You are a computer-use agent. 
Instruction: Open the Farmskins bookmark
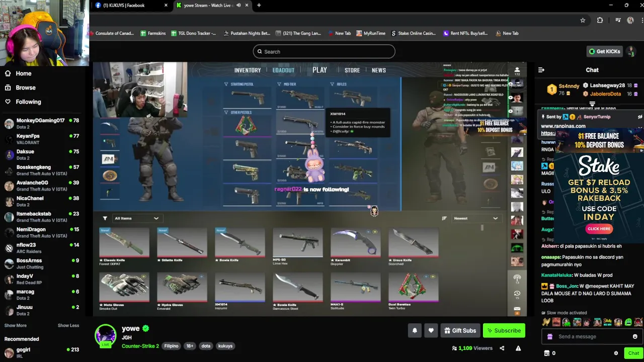coord(153,33)
